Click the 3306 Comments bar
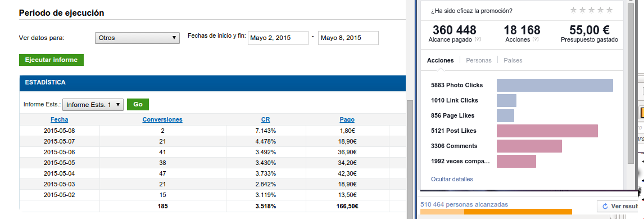The image size is (644, 219). pyautogui.click(x=529, y=146)
